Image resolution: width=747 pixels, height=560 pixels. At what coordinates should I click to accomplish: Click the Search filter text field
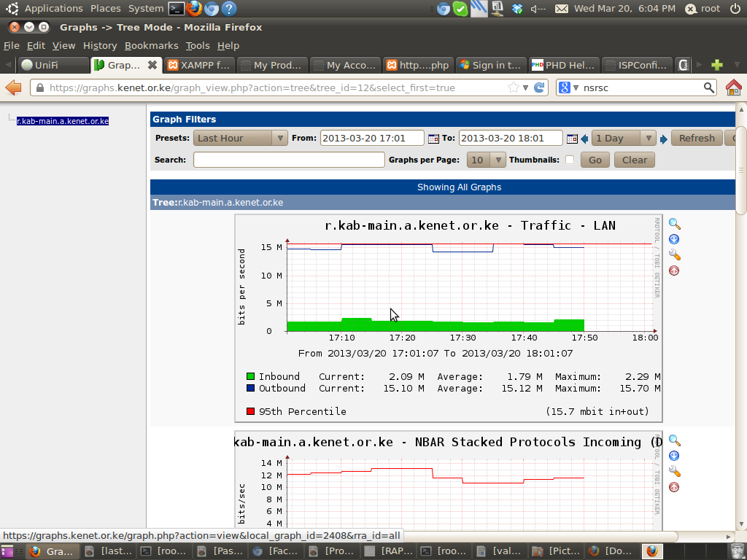tap(289, 160)
